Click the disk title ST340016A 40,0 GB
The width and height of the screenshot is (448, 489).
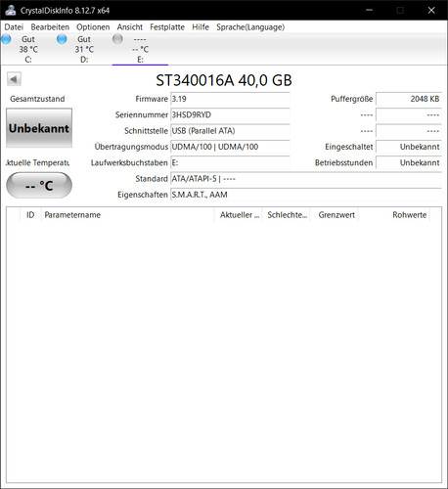click(224, 80)
